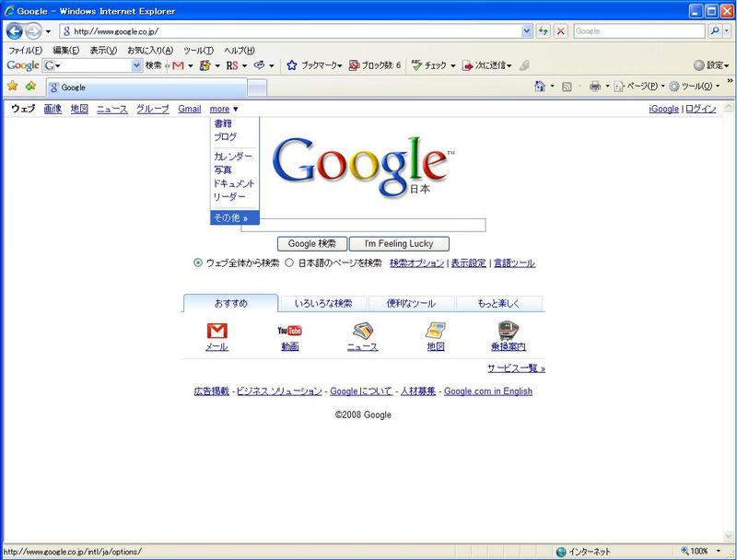Click the RSS feeds icon
Viewport: 737px width, 560px height.
[x=567, y=87]
